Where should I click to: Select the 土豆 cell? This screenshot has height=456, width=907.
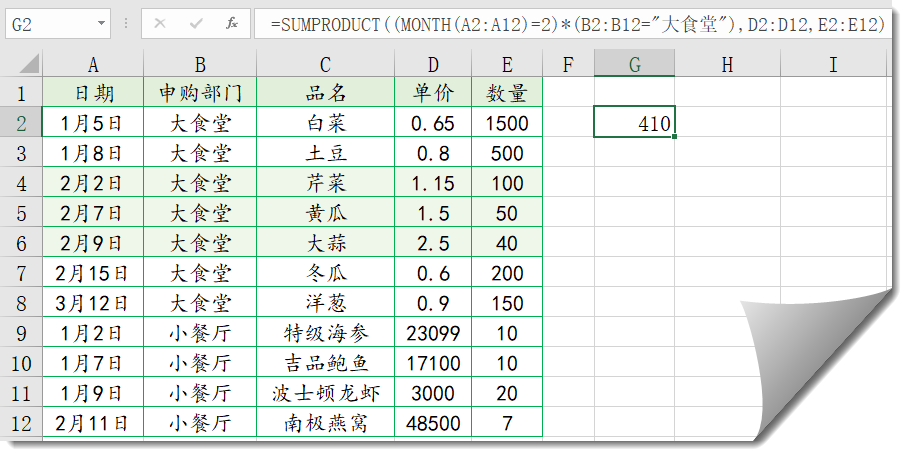pos(326,153)
